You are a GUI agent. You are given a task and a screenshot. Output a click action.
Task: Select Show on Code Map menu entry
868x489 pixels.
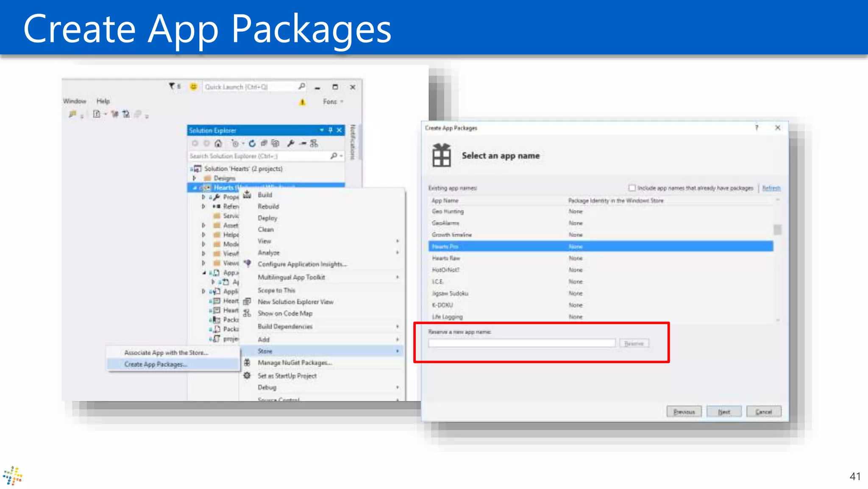(285, 313)
